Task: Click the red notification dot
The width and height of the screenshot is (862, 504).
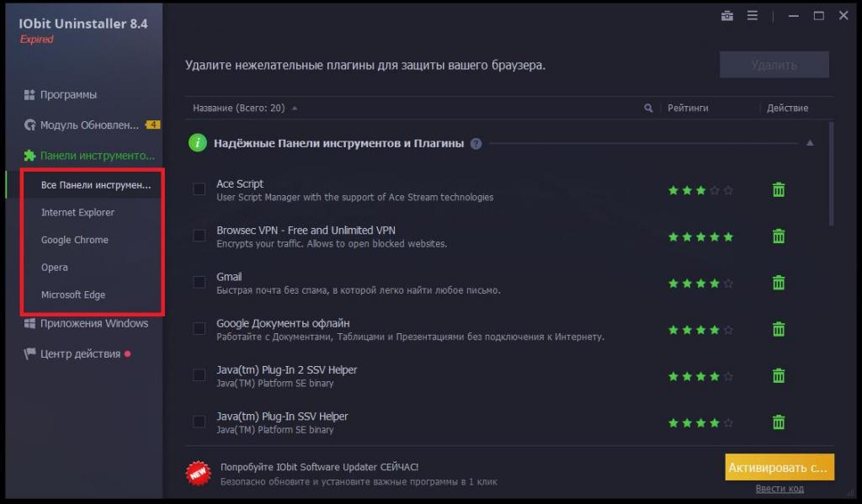Action: pyautogui.click(x=128, y=353)
